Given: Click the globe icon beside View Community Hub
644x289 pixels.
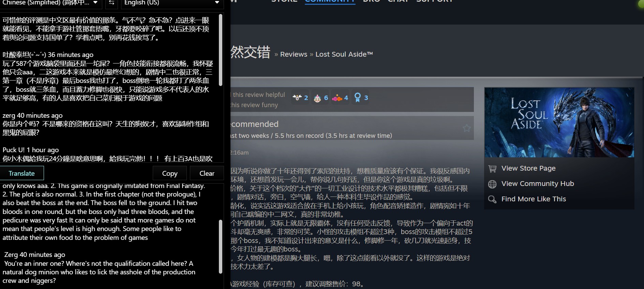Looking at the screenshot, I should (x=492, y=184).
